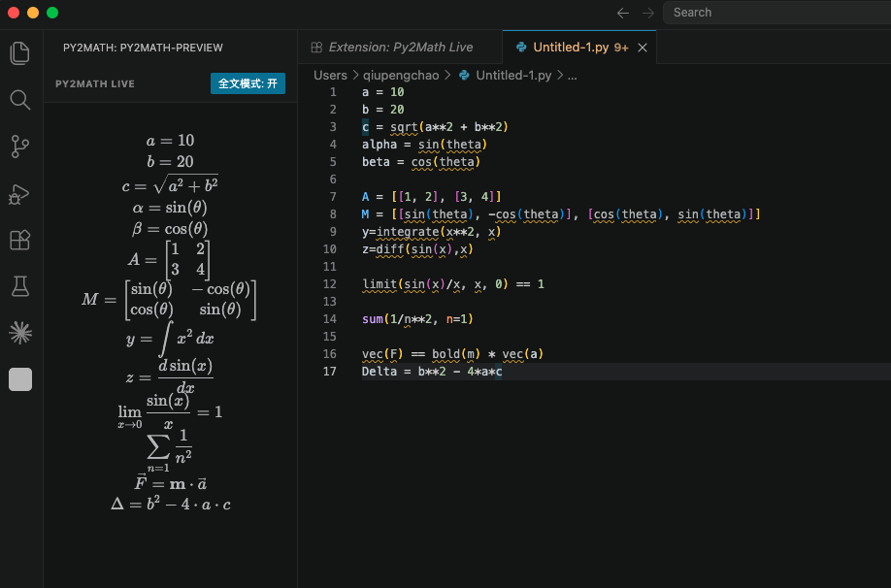Click the Python logo on Untitled-1.py tab
The width and height of the screenshot is (891, 588).
point(518,46)
